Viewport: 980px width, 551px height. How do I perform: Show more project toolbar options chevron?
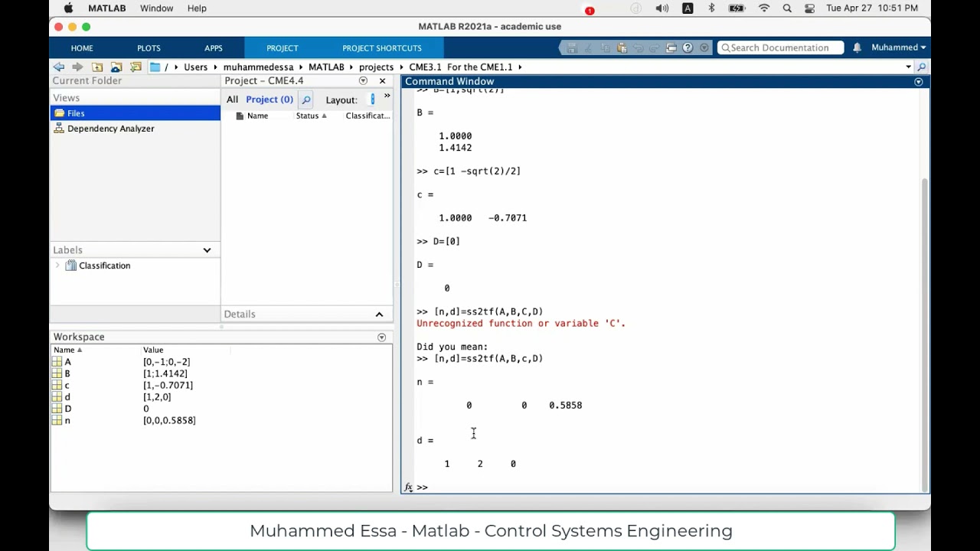[387, 96]
